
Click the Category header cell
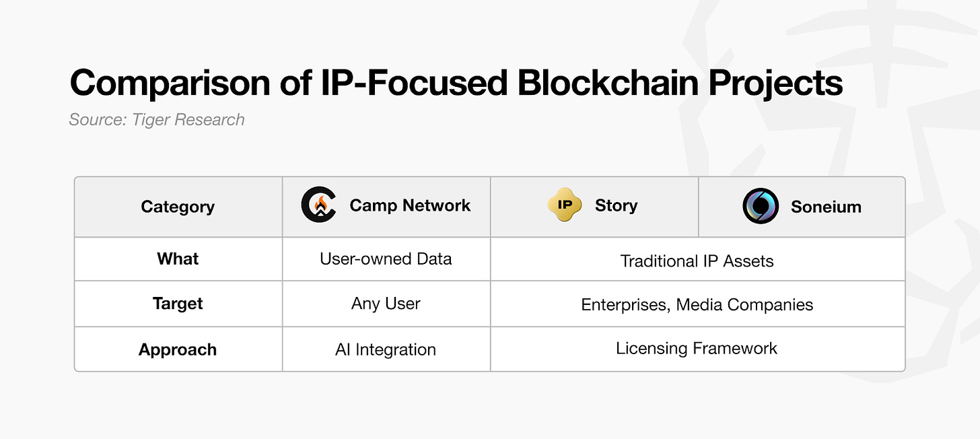tap(178, 207)
